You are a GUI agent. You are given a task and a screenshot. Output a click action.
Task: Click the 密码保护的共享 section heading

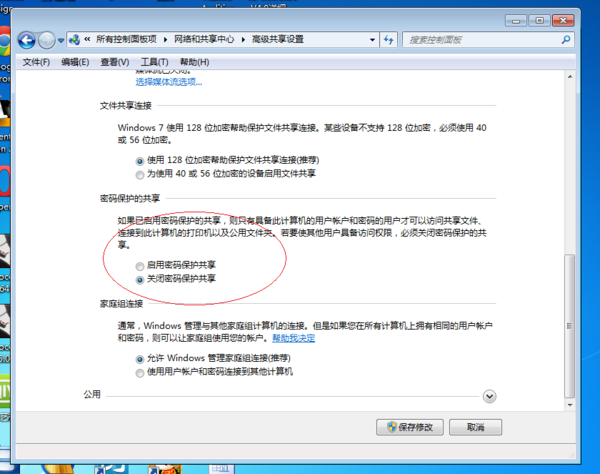(130, 199)
